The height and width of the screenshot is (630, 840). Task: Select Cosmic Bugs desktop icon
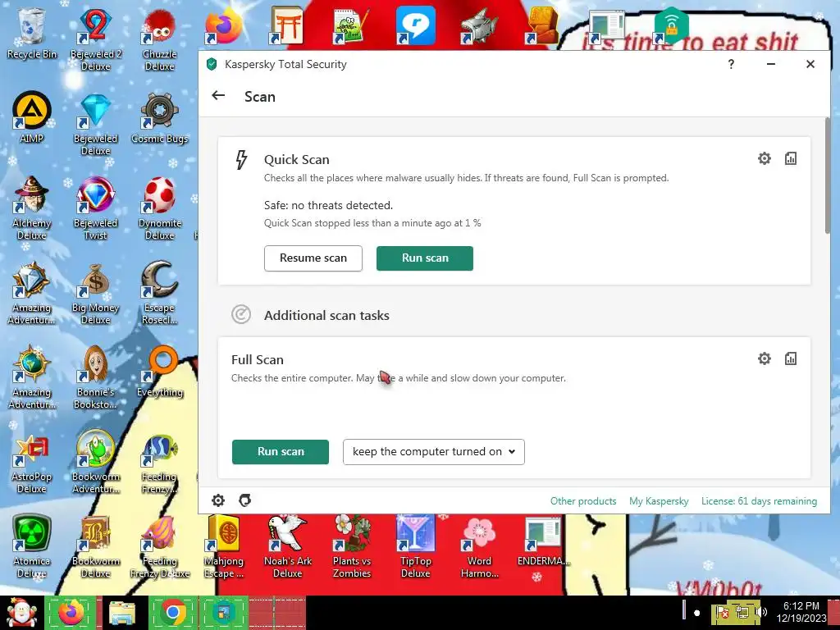click(x=160, y=117)
